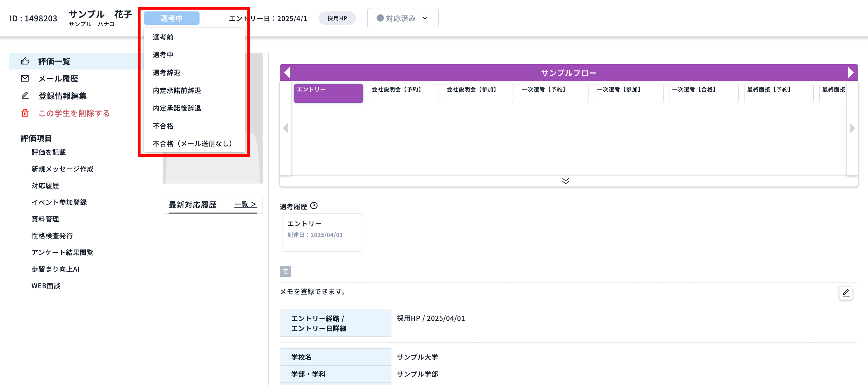Click the envelope メール履歴 icon

click(x=25, y=79)
